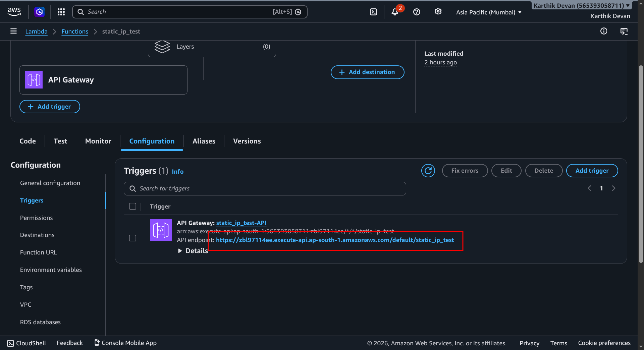The image size is (644, 350).
Task: Open Privacy footer link
Action: pyautogui.click(x=529, y=343)
